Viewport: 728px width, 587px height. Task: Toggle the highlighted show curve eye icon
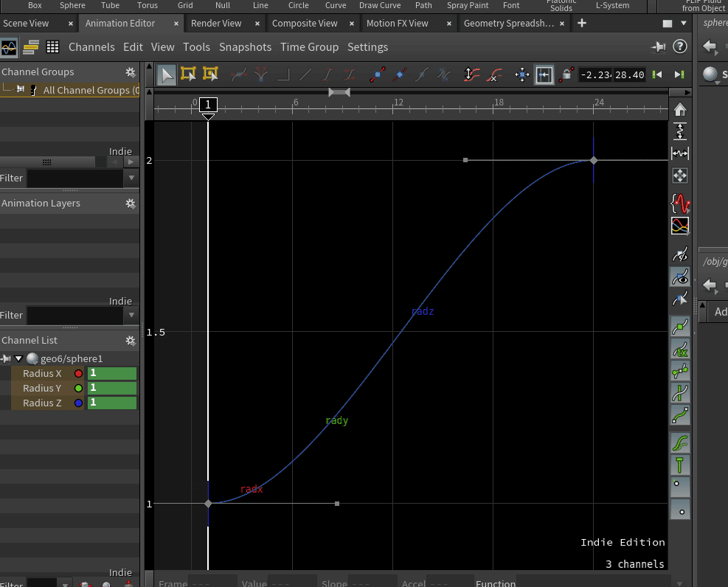[680, 277]
